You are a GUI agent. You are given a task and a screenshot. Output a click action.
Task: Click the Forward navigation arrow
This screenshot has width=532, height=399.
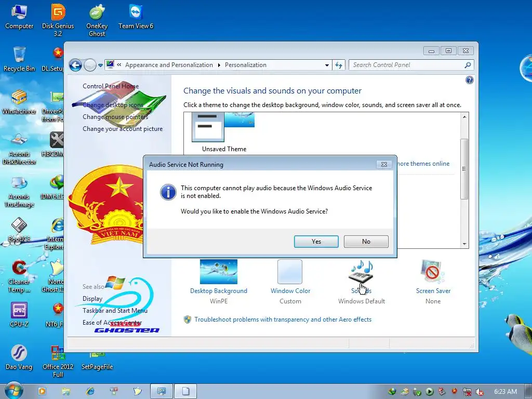tap(90, 65)
